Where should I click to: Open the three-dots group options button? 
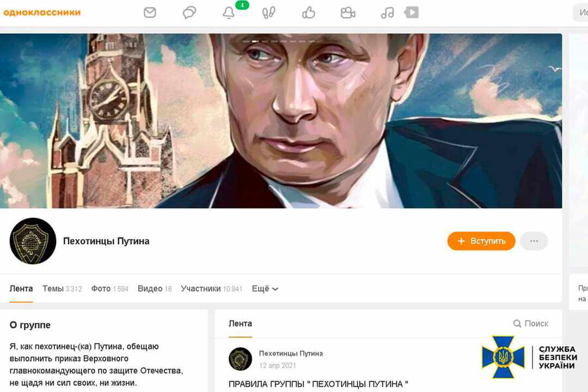[534, 241]
